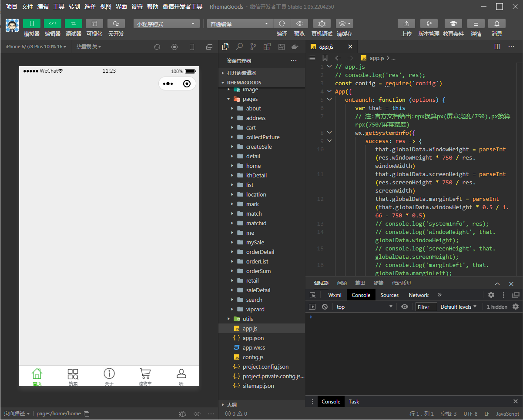Screen dimensions: 523x420
Task: Expand the utils folder
Action: (248, 319)
